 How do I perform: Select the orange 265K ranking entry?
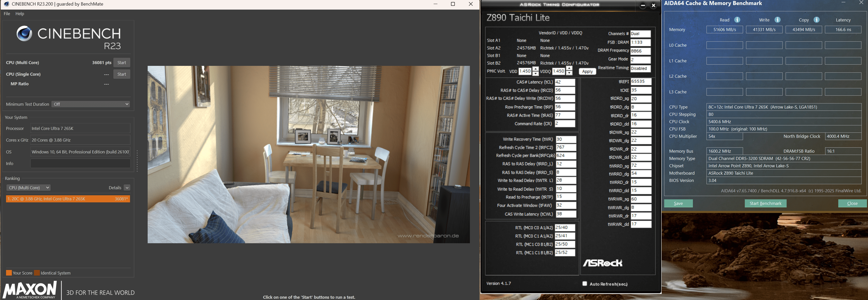68,199
